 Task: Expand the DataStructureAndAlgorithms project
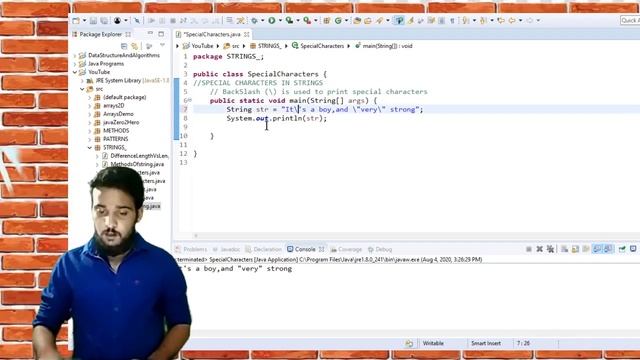pyautogui.click(x=75, y=56)
